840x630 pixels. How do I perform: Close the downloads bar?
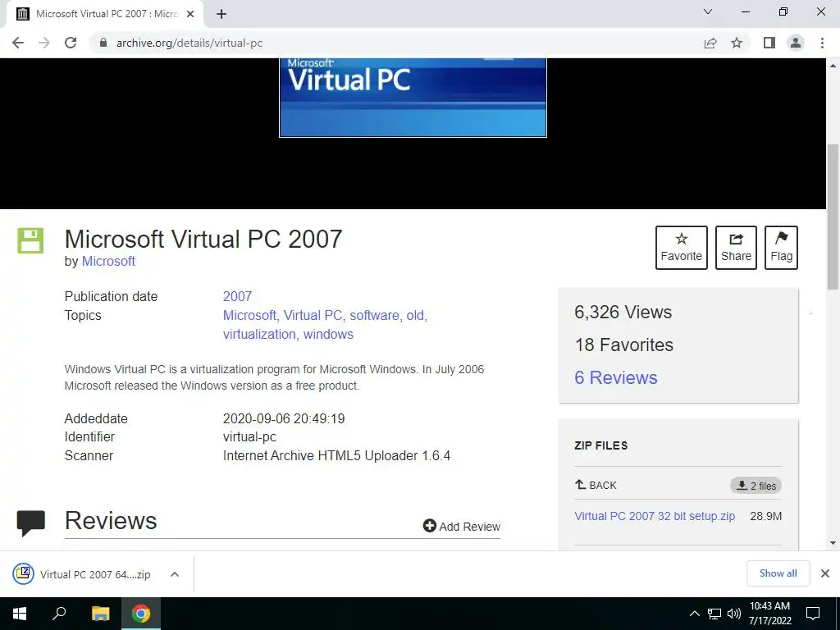(x=825, y=573)
